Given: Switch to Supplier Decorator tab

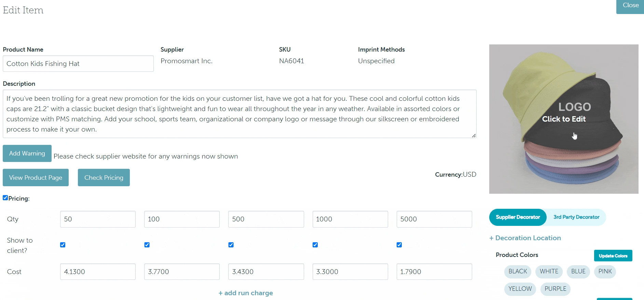Looking at the screenshot, I should [x=518, y=217].
